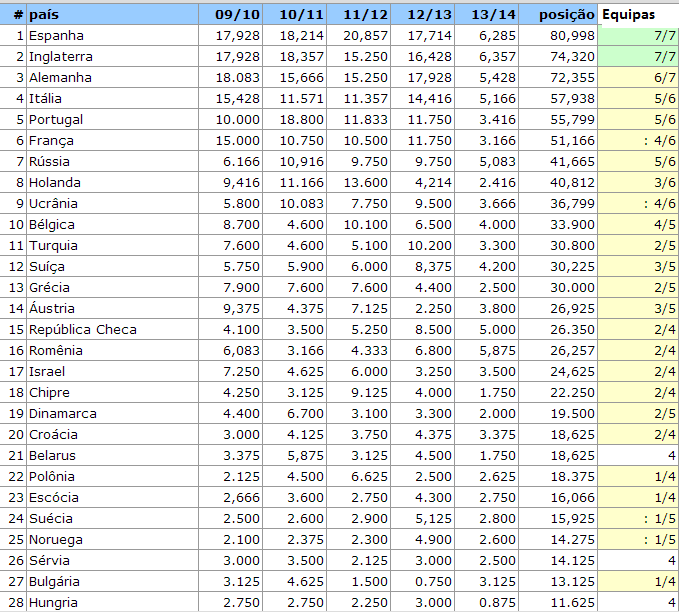Select the country cell 'Suécia'
679x612 pixels.
point(112,519)
